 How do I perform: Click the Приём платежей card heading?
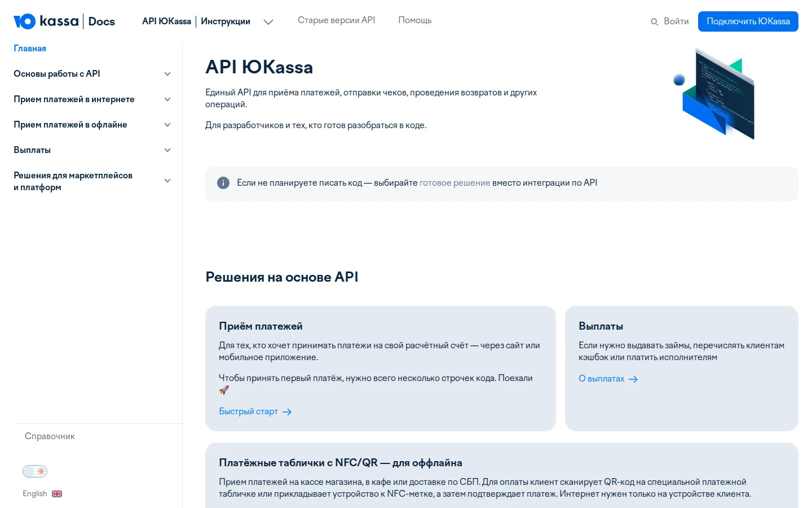pos(261,326)
